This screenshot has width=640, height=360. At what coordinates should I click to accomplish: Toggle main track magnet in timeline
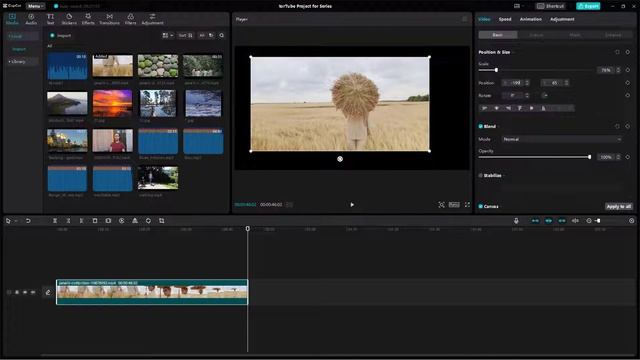pos(535,221)
